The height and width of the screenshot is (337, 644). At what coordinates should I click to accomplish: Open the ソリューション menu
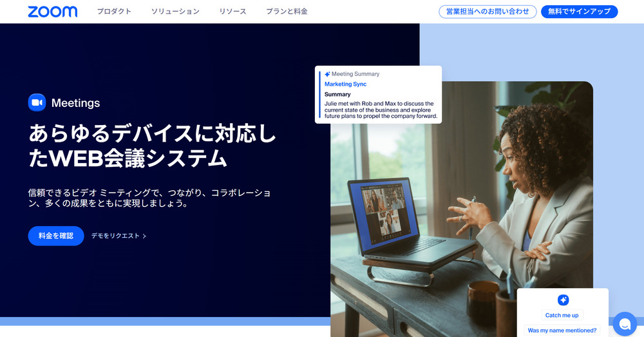point(175,12)
